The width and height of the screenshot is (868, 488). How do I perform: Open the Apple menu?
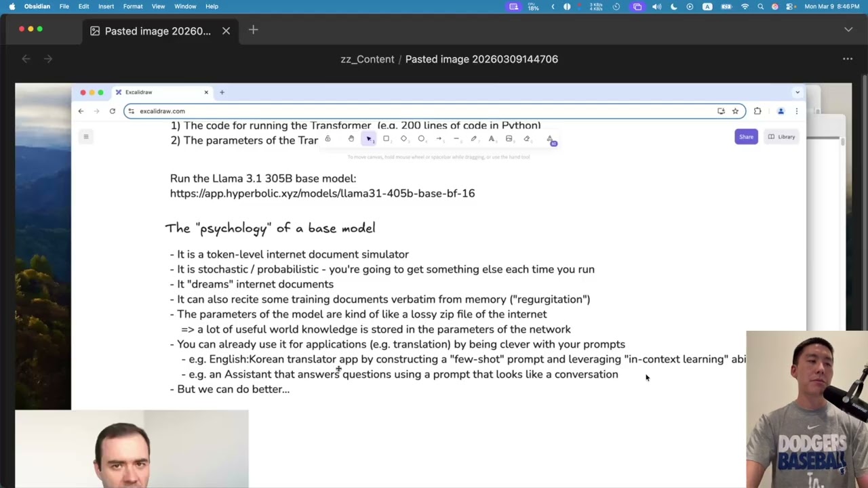tap(12, 6)
